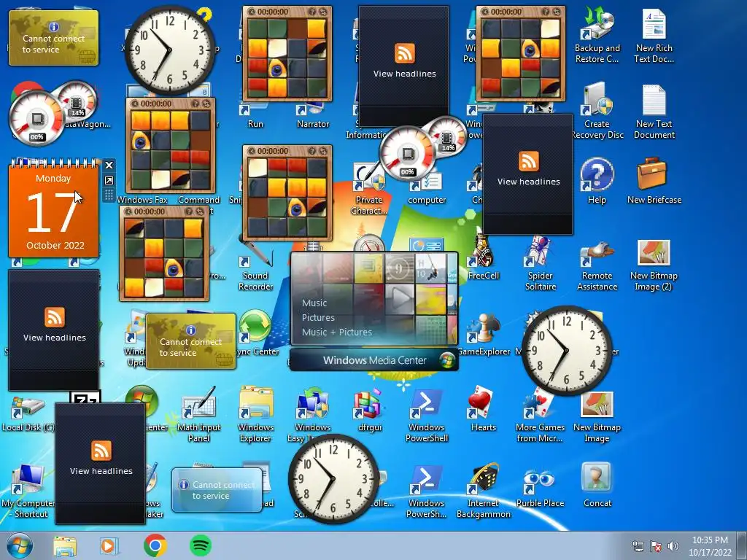Select Pictures in the Windows Media Center gadget

(318, 318)
